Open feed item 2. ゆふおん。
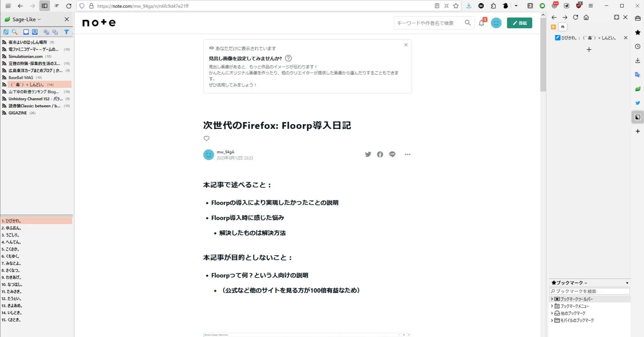Image resolution: width=644 pixels, height=337 pixels. click(x=36, y=228)
